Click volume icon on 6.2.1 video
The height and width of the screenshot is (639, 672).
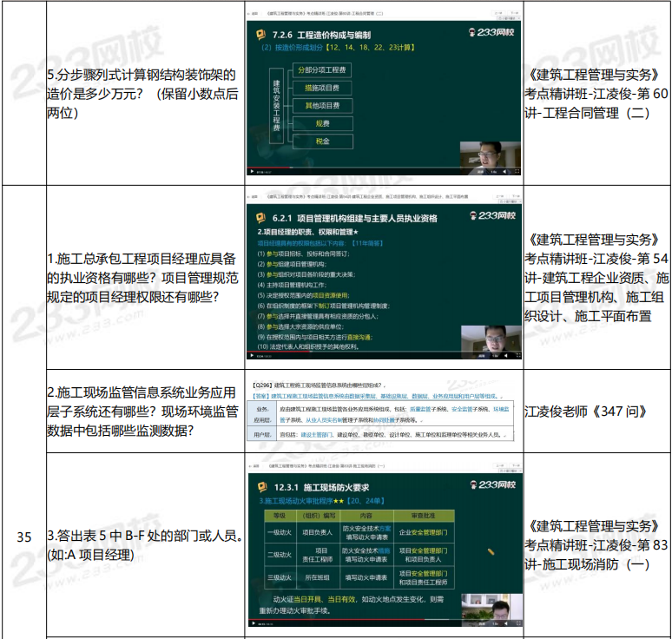tap(505, 354)
